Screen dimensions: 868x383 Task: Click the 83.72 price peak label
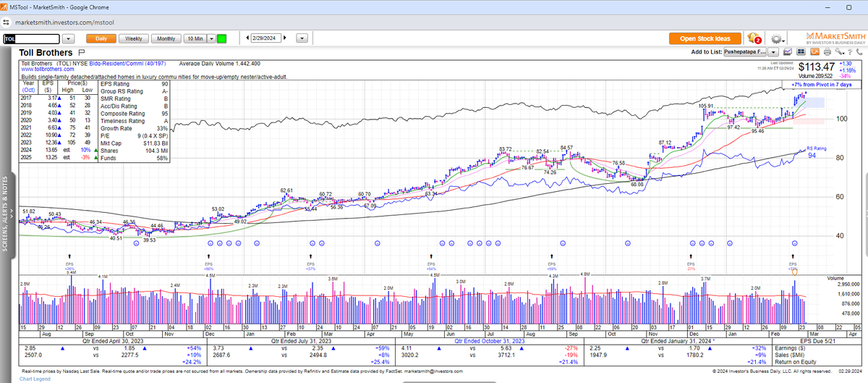pos(506,149)
